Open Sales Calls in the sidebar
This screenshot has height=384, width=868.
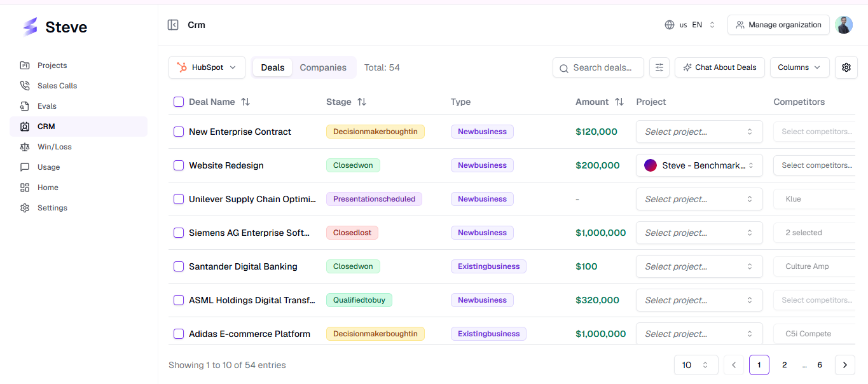tap(78, 86)
